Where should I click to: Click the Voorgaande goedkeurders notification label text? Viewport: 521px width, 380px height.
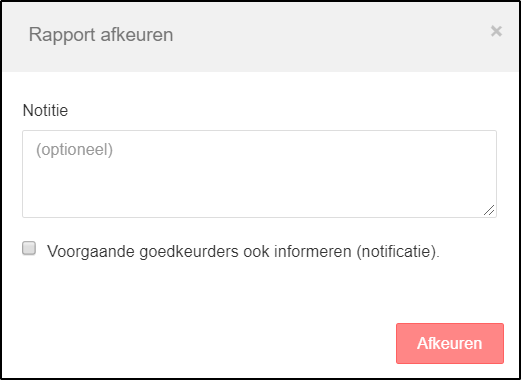point(243,251)
